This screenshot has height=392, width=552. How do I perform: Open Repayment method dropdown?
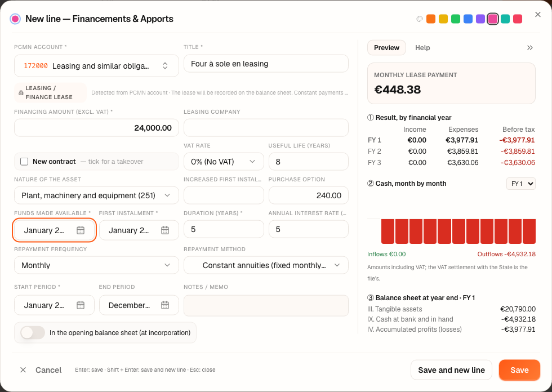[266, 265]
